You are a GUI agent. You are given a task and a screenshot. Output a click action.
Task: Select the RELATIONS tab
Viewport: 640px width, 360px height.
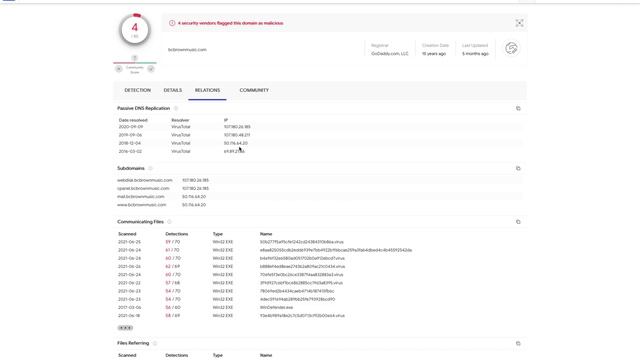click(x=207, y=90)
